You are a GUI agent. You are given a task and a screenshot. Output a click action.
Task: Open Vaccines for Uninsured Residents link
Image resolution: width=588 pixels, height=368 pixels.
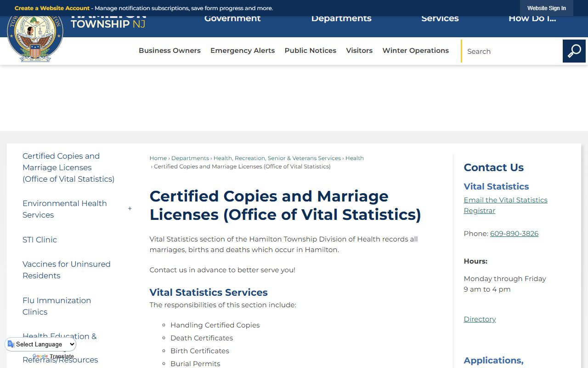[66, 270]
